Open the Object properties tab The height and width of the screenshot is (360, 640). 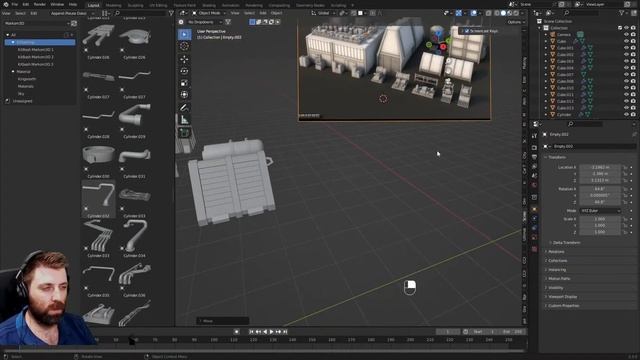[534, 209]
